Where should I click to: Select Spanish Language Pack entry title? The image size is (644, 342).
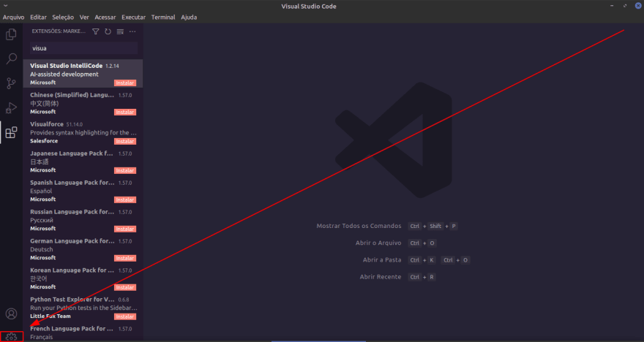pos(72,183)
